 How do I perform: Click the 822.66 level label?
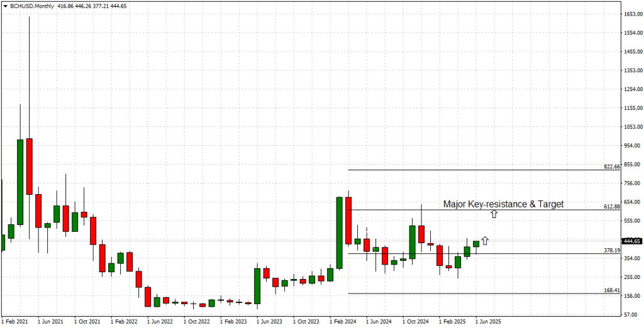click(x=611, y=167)
